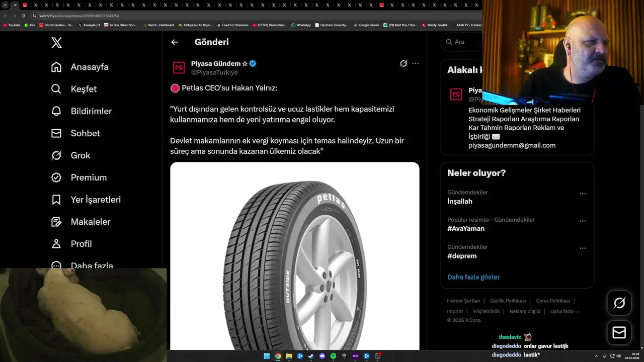Click the Grok icon on the post
This screenshot has width=644, height=362.
tap(404, 63)
